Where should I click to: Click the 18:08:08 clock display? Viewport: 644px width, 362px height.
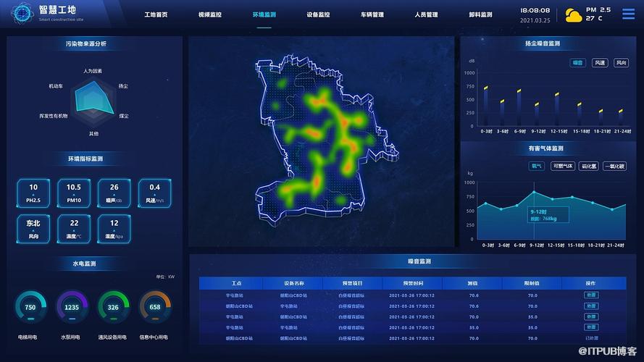(535, 10)
